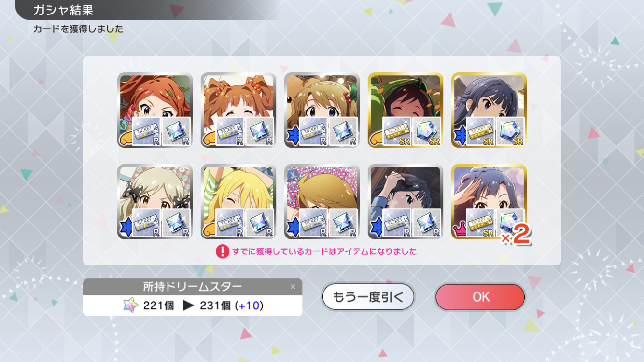Open first card with red-haired girl
This screenshot has height=362, width=644.
[x=155, y=110]
